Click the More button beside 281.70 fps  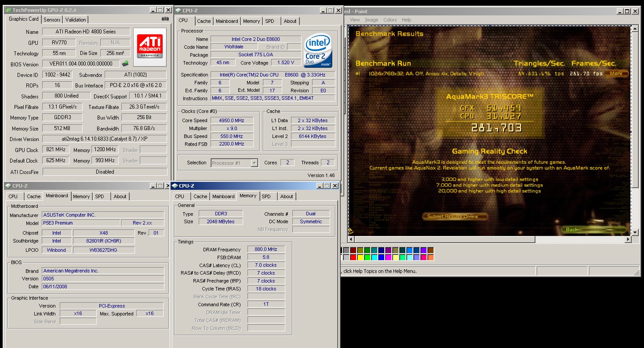click(x=616, y=73)
